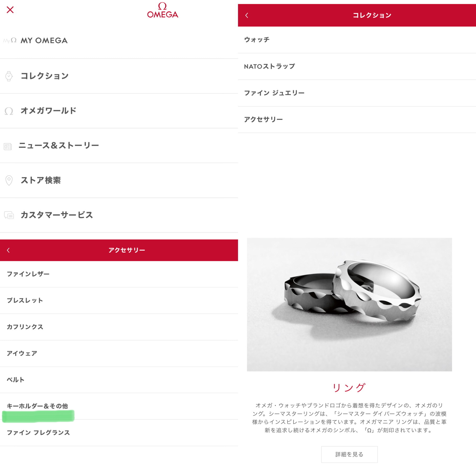This screenshot has width=476, height=476.
Task: Tap the OMEGA logo at top
Action: 163,10
